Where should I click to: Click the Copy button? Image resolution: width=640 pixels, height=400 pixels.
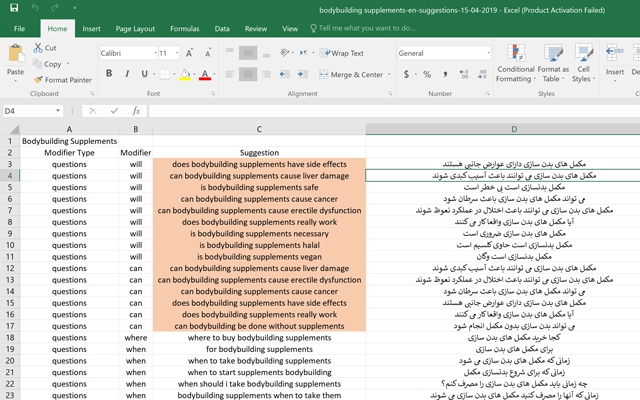(x=48, y=64)
